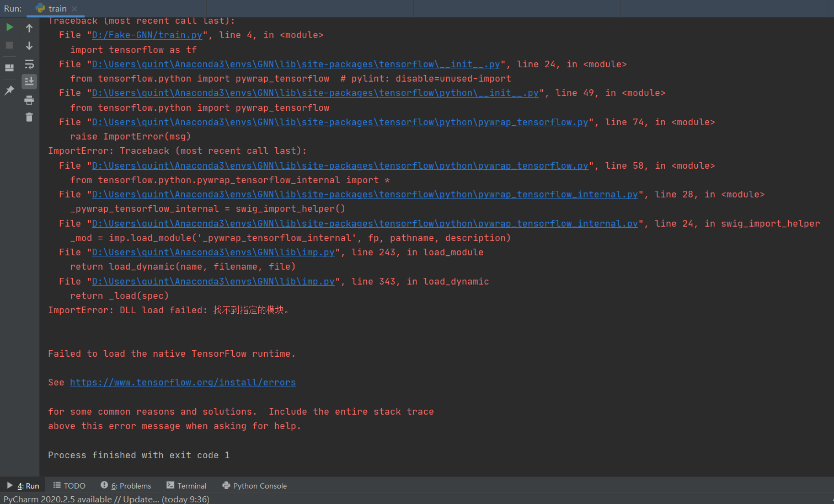This screenshot has height=504, width=834.
Task: Click the 'import tensorflow as tf' line
Action: (x=133, y=50)
